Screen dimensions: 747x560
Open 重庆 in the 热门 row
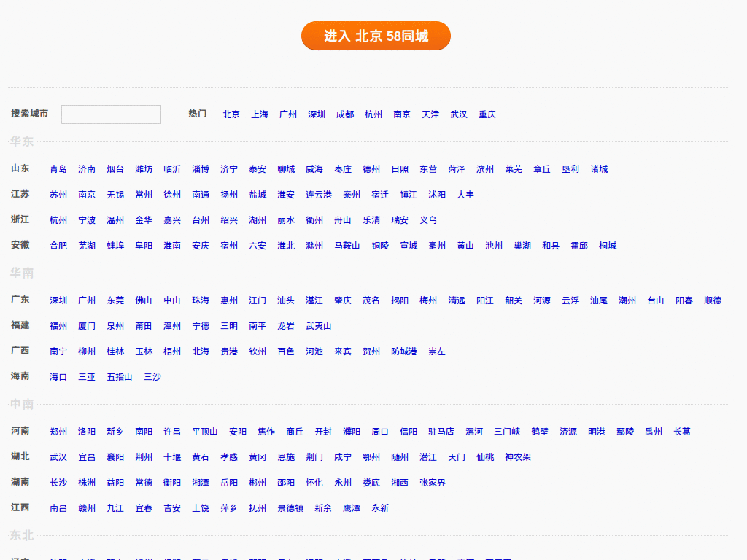487,114
